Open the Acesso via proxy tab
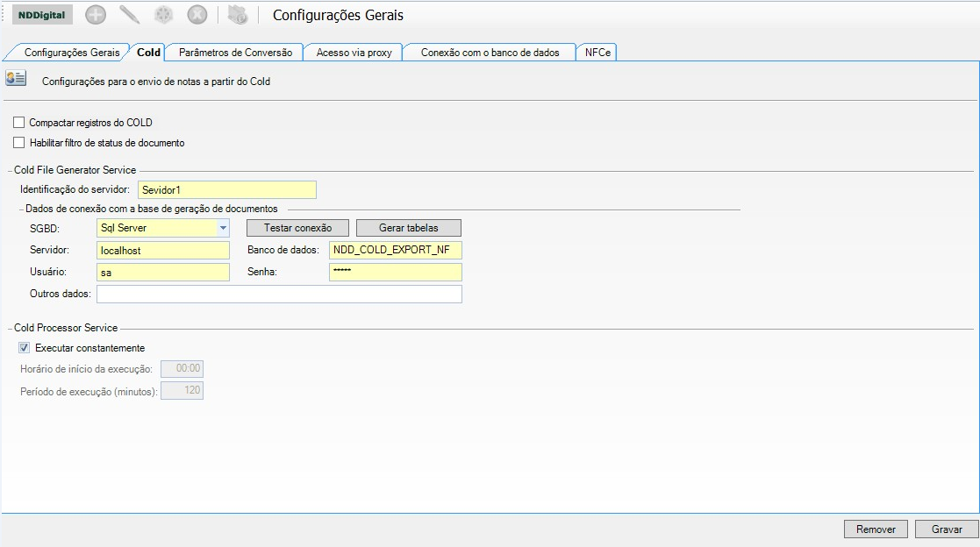Image resolution: width=980 pixels, height=547 pixels. [354, 53]
